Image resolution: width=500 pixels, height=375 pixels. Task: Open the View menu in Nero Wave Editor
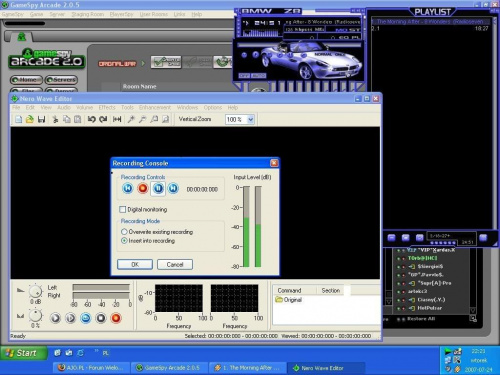pyautogui.click(x=46, y=107)
